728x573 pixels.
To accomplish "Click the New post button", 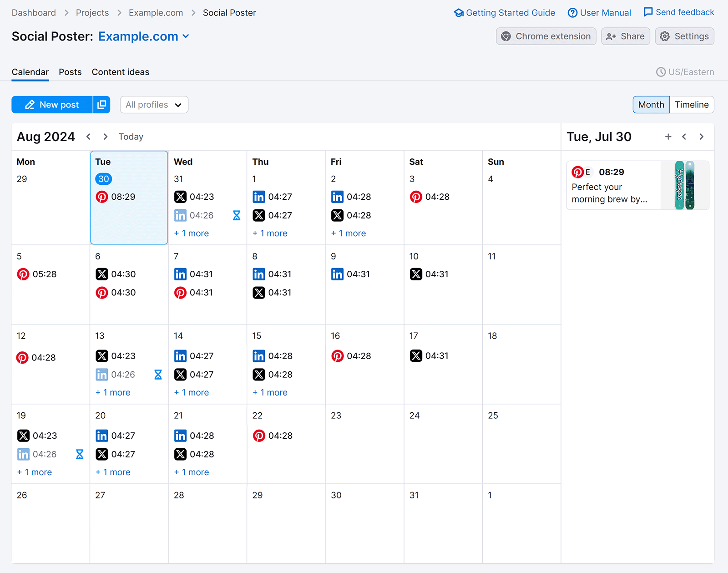I will click(x=52, y=105).
